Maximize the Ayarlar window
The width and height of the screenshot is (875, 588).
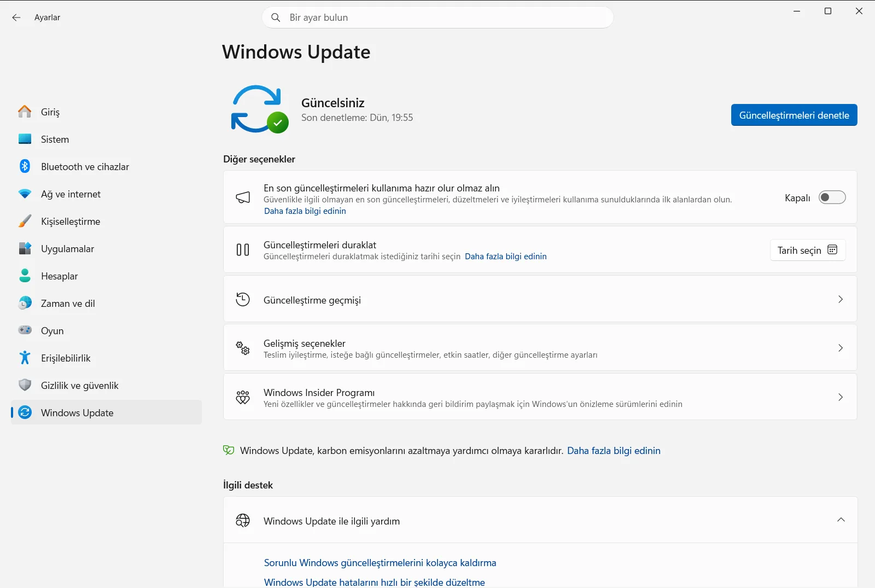point(828,11)
